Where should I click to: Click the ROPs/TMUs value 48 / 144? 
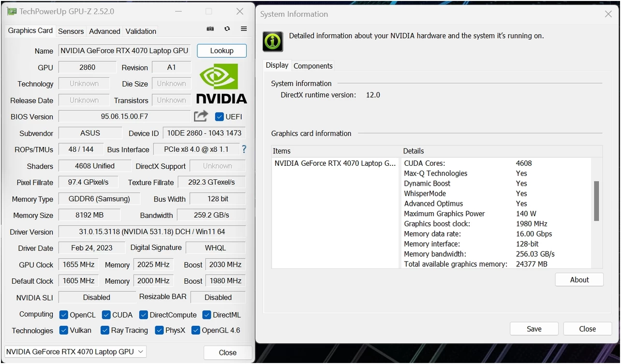[x=81, y=149]
